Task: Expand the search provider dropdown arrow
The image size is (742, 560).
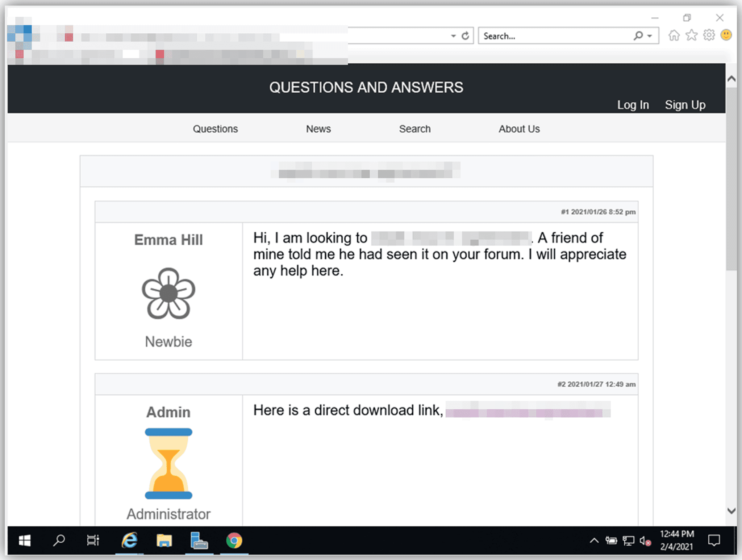Action: click(x=650, y=36)
